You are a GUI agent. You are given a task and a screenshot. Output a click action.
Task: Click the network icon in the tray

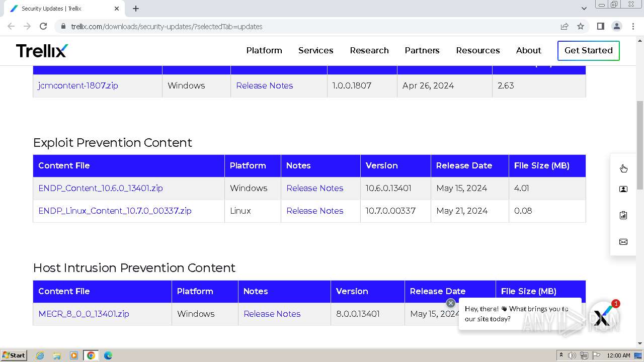[x=584, y=355]
